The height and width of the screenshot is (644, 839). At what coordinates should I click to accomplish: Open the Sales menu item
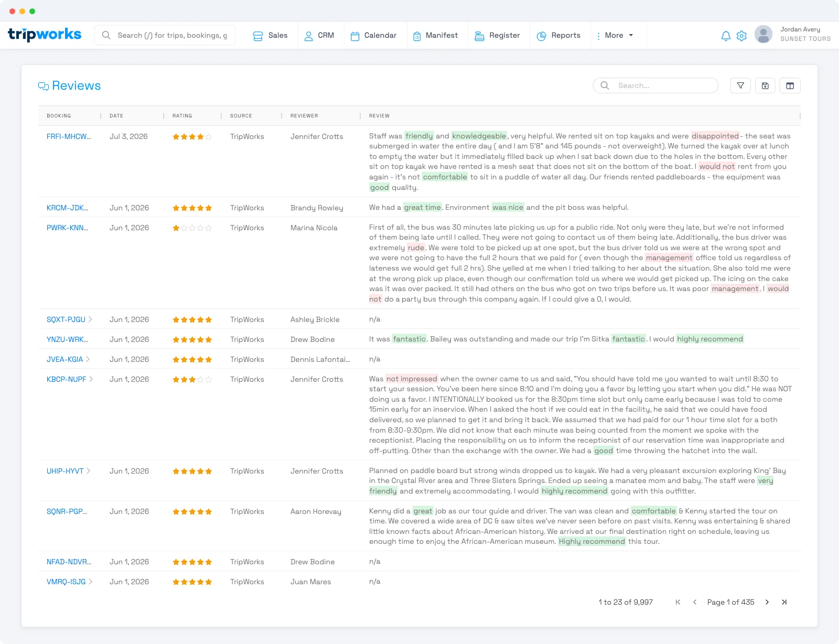click(271, 35)
